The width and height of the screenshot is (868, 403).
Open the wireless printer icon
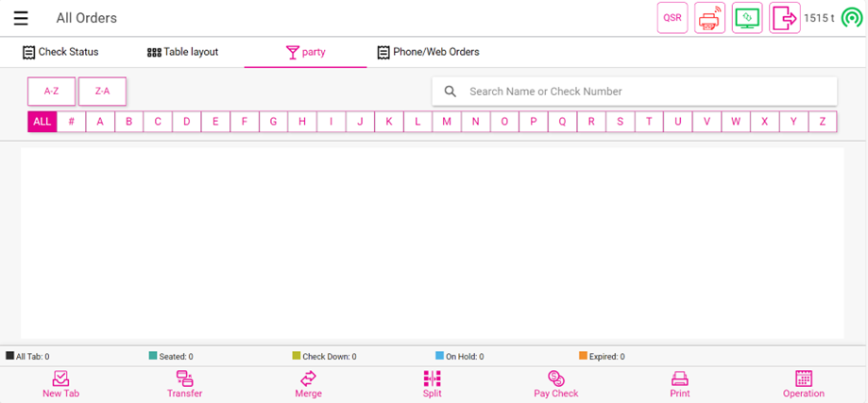[709, 18]
